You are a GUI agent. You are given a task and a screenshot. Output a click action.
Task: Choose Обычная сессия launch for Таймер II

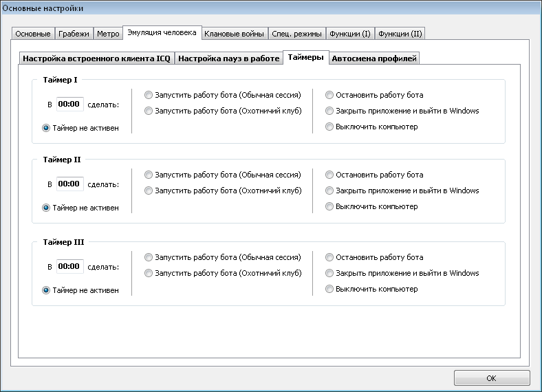coord(223,175)
